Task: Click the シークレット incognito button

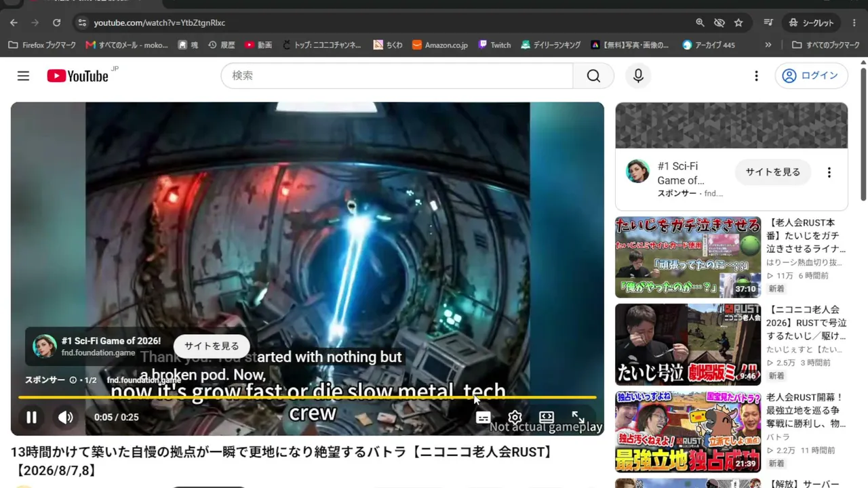Action: 811,22
